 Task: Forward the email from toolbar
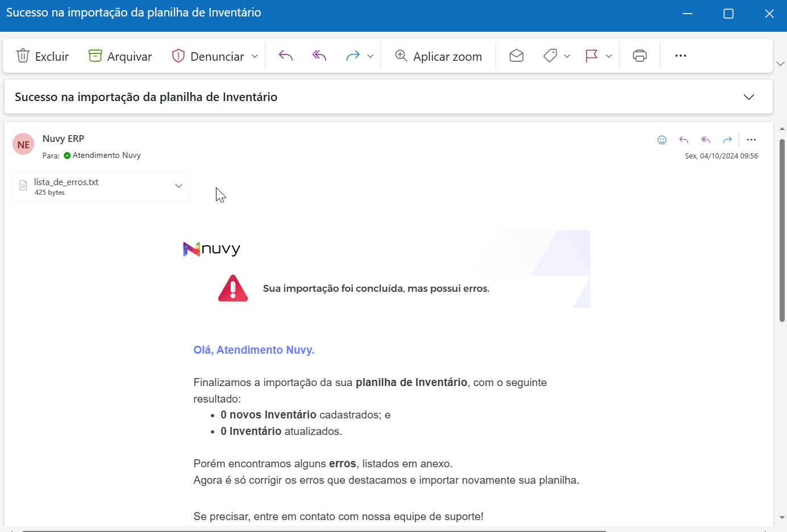click(353, 56)
